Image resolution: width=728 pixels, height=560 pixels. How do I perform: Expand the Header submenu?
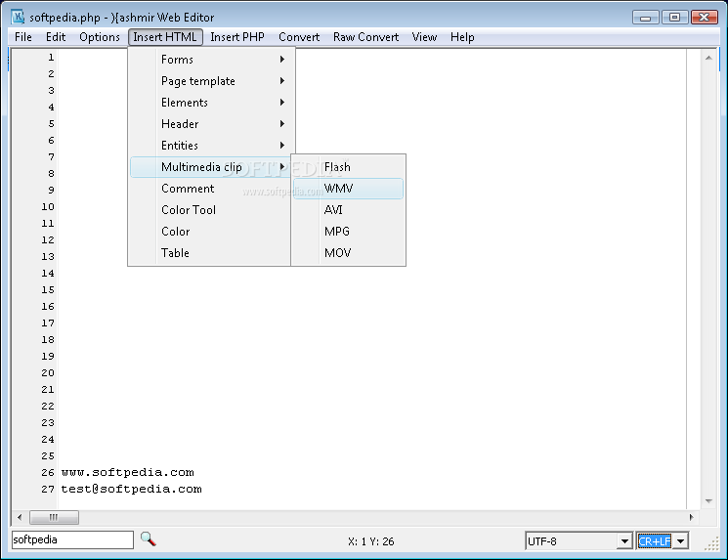(x=212, y=124)
